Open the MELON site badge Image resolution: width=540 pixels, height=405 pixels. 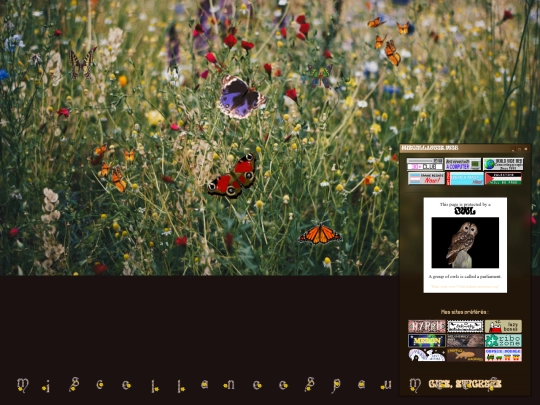point(427,341)
